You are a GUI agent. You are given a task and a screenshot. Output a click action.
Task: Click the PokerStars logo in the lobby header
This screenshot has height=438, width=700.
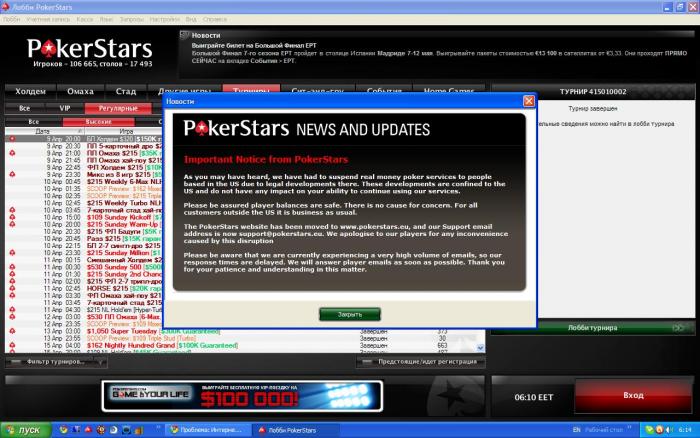pos(90,49)
